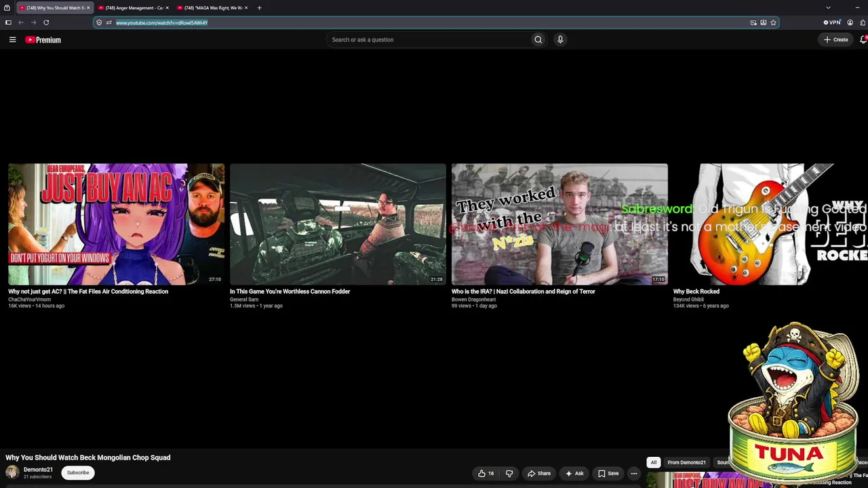
Task: Click the guitar 'Why Beck Rocked' thumbnail
Action: [770, 224]
